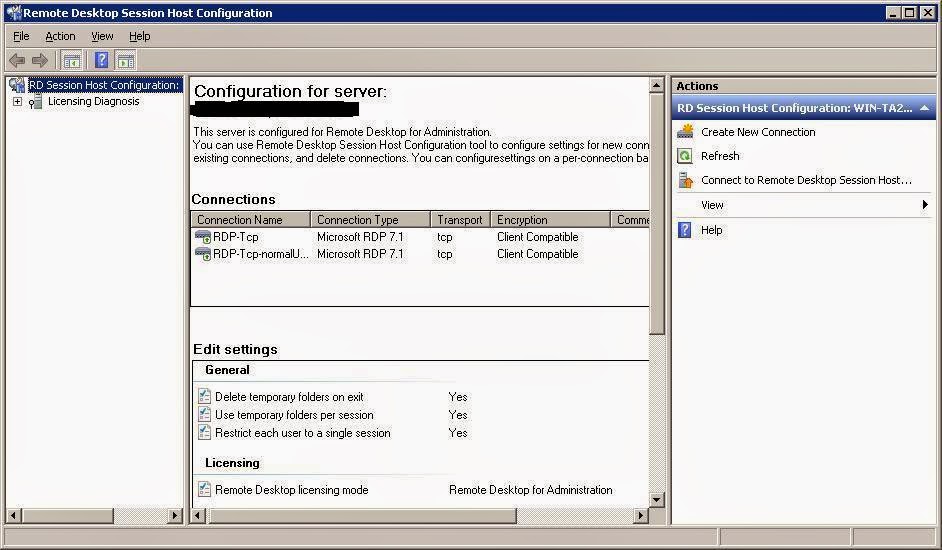This screenshot has width=942, height=550.
Task: Click Client Compatible in RDP-Tcp-normalU row
Action: point(538,254)
